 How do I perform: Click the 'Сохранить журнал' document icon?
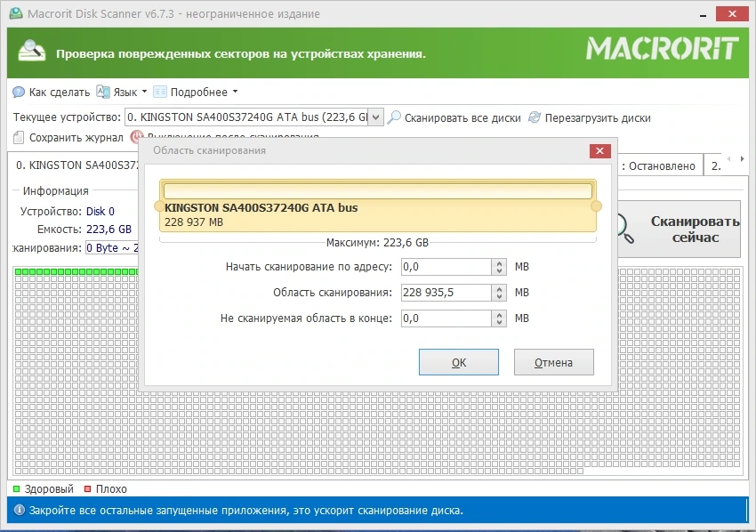coord(19,138)
